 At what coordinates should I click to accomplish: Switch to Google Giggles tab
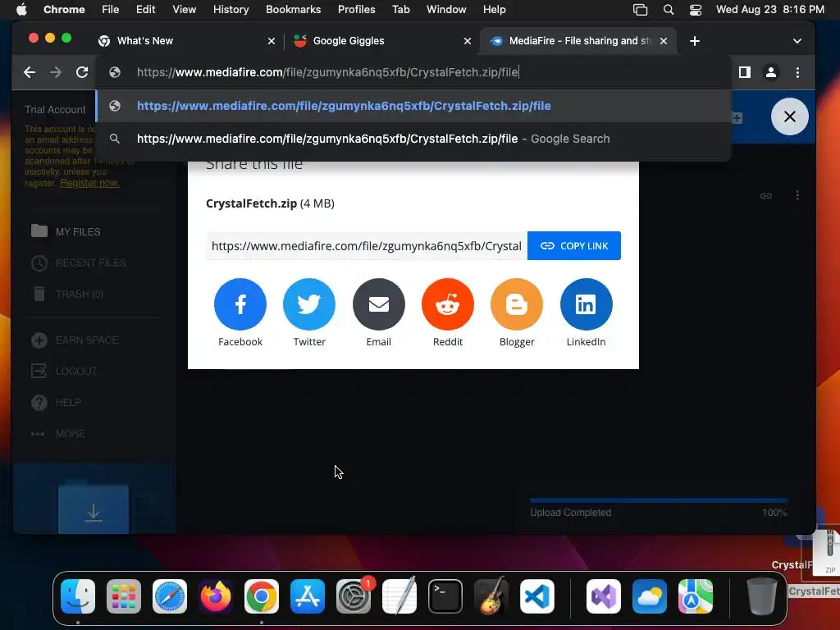pyautogui.click(x=383, y=41)
